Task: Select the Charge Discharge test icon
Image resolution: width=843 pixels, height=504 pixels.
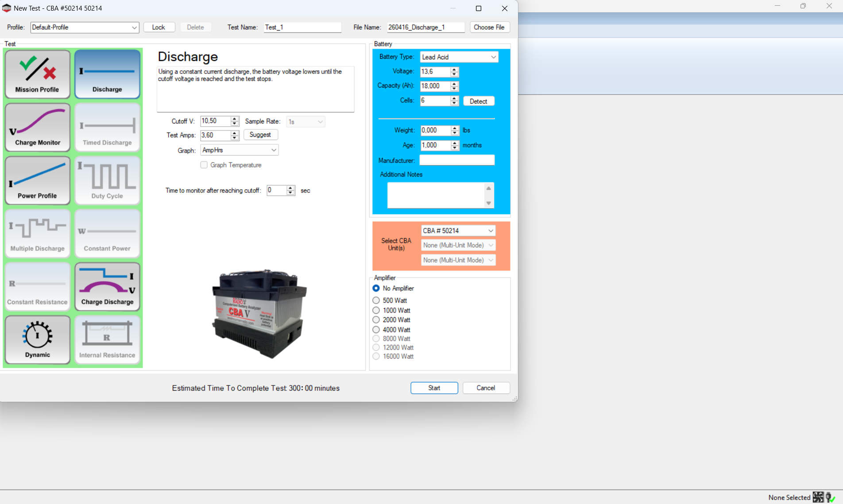Action: 107,287
